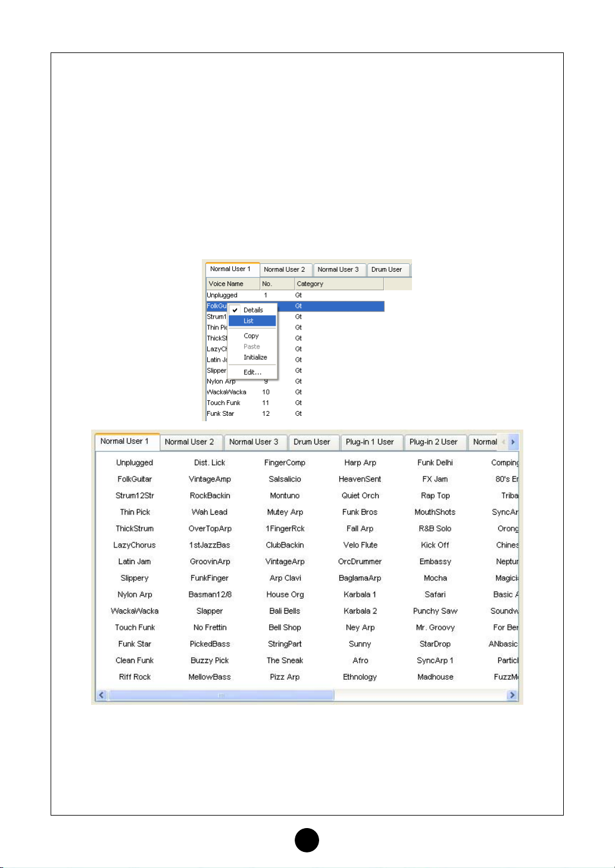Select the 1stJazzBas voice
The height and width of the screenshot is (868, 615).
(210, 545)
